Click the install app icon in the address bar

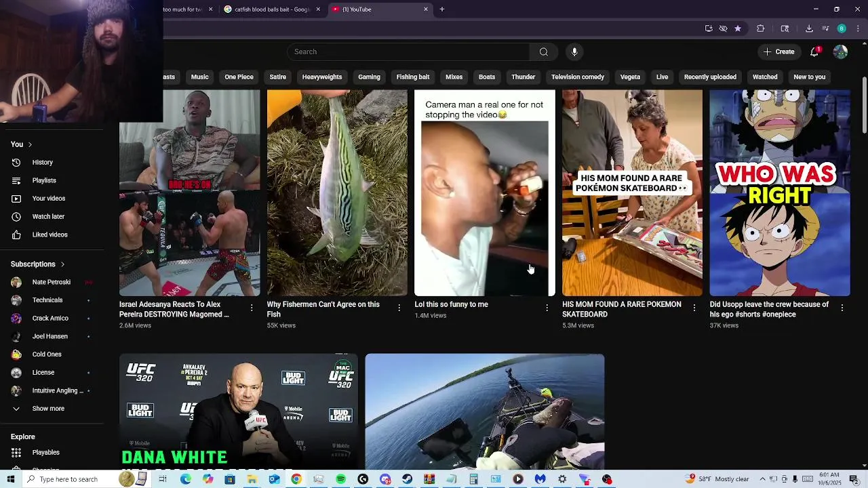click(709, 28)
